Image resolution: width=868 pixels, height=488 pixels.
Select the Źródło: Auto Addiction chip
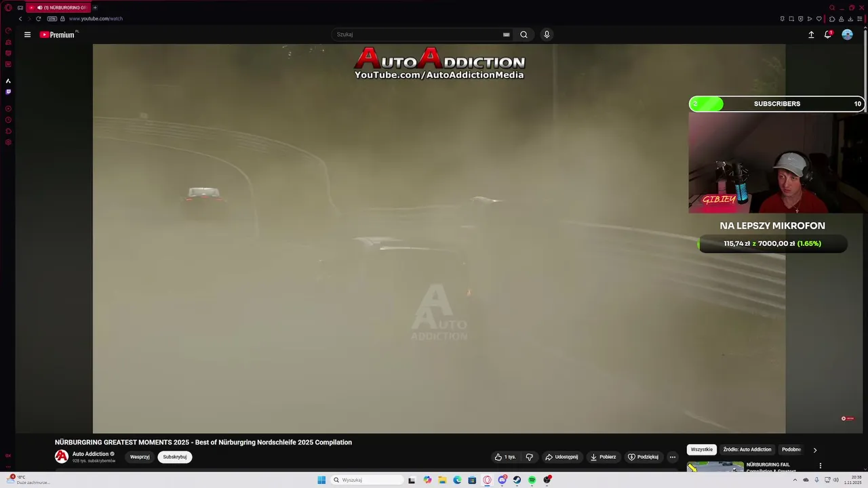tap(747, 449)
